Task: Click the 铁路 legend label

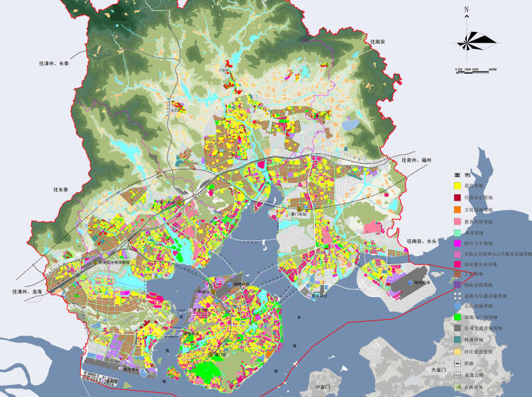Action: (x=469, y=364)
